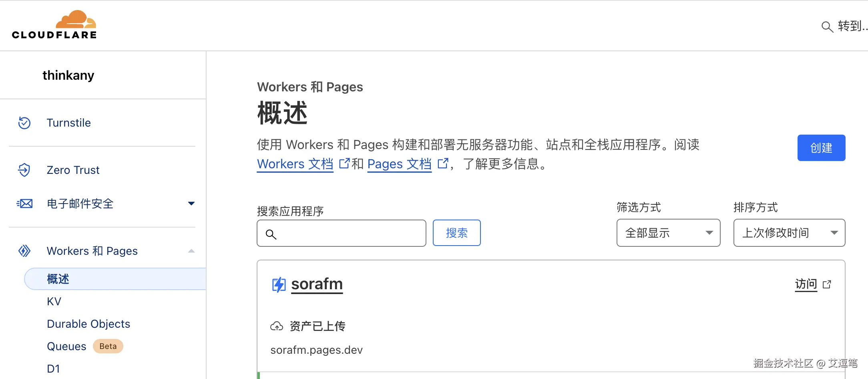Click the blue 创建 button
This screenshot has width=868, height=379.
click(821, 148)
